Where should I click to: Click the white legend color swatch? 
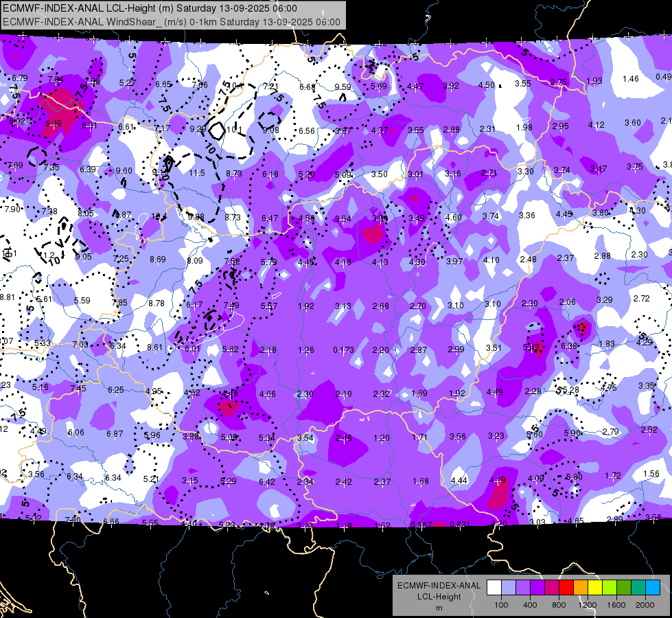pos(494,587)
